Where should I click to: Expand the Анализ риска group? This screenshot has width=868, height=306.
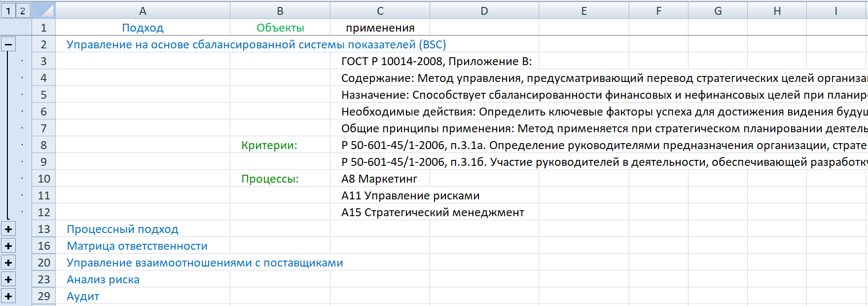pos(8,279)
